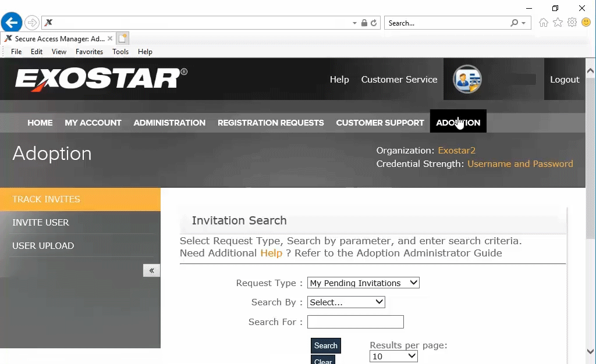596x364 pixels.
Task: Open the Tools menu
Action: 120,52
